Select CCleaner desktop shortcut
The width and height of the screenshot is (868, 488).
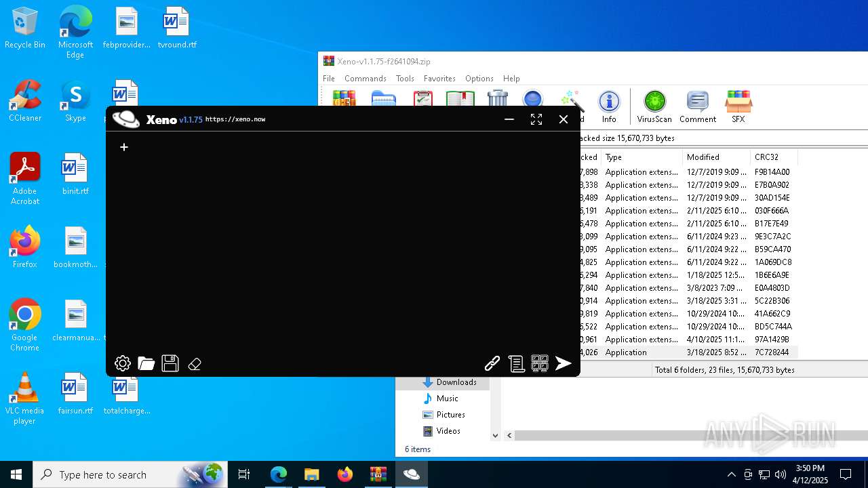25,101
